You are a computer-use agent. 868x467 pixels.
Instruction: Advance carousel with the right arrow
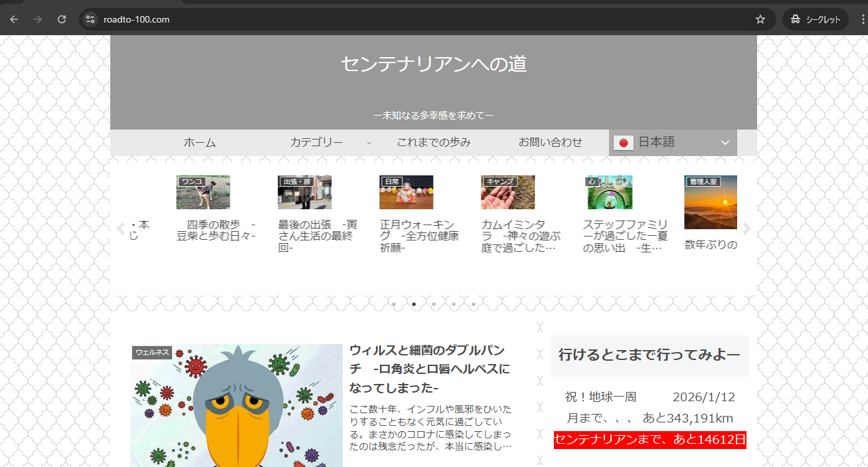coord(746,229)
